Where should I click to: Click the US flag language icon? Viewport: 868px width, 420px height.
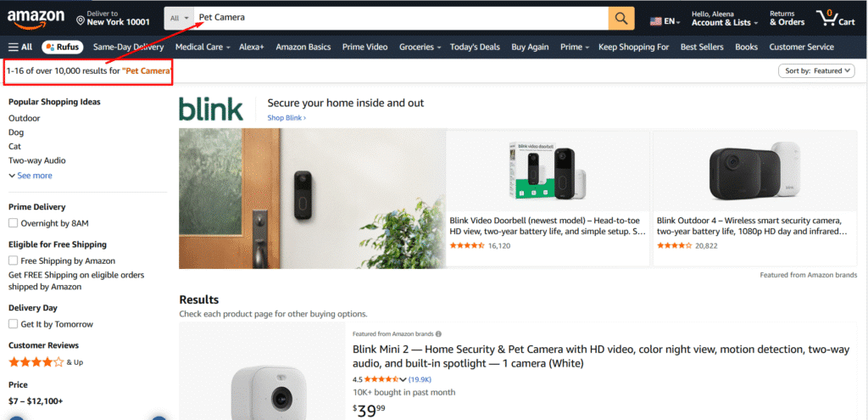pyautogui.click(x=656, y=21)
